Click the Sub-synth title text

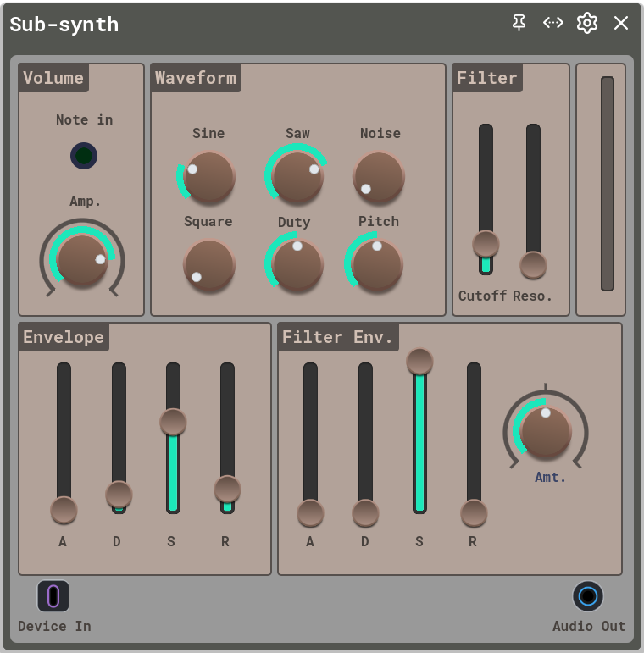(x=64, y=25)
